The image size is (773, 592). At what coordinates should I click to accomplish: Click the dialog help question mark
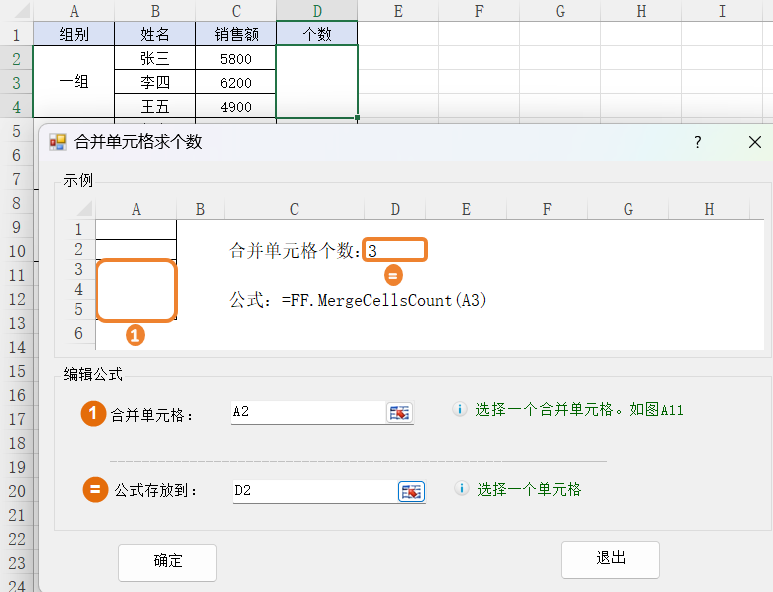(698, 143)
